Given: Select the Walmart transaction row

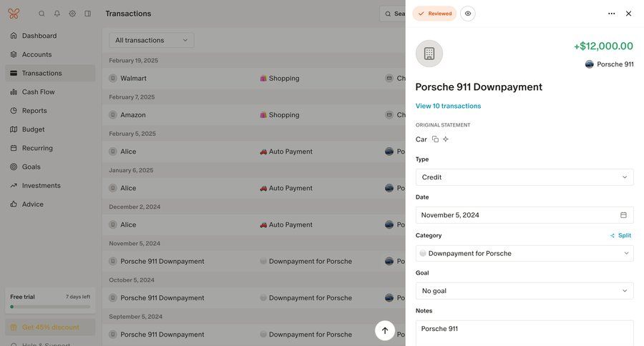Looking at the screenshot, I should click(254, 78).
